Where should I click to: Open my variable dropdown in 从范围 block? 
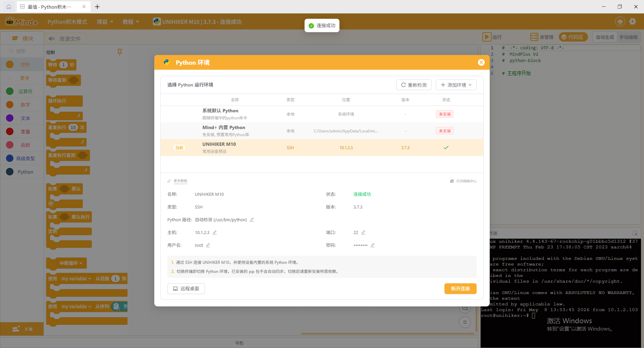coord(76,279)
